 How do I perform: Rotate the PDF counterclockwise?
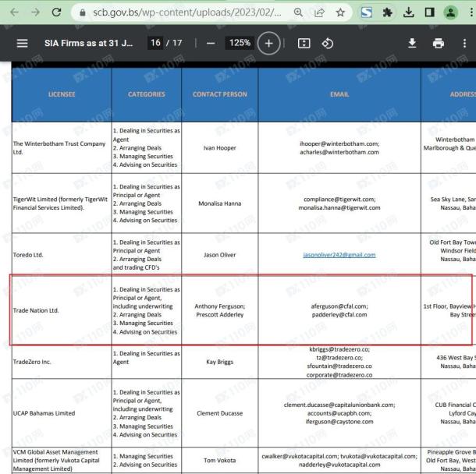coord(327,44)
